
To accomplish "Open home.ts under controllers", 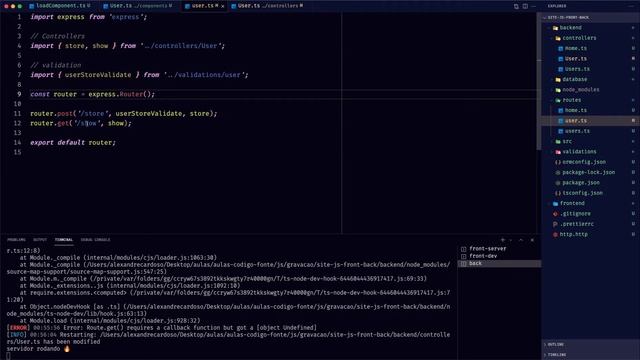I will point(591,48).
